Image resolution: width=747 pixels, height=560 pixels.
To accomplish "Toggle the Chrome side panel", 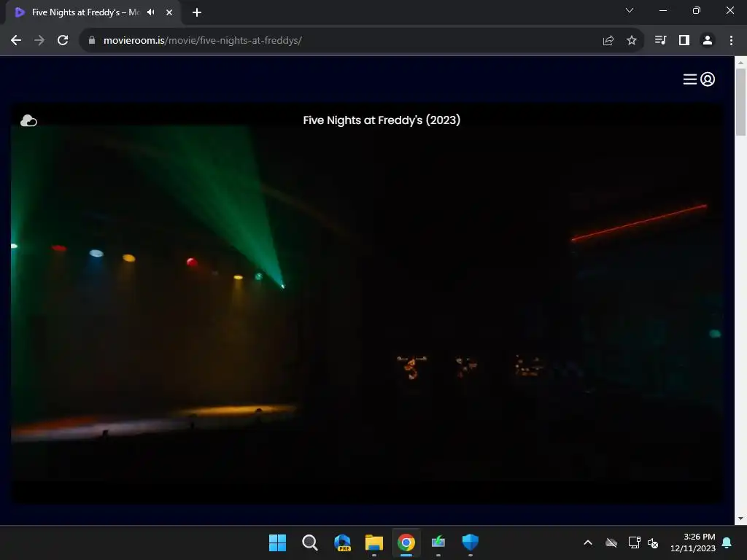I will click(684, 41).
